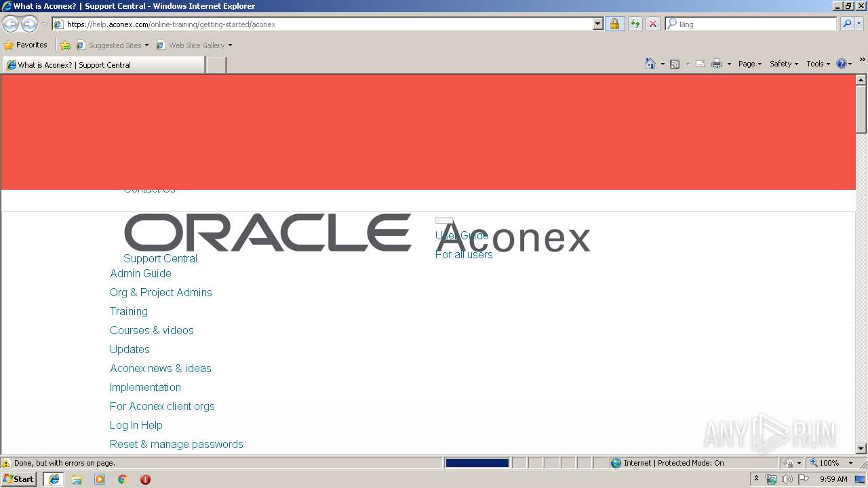Click the Read Mail envelope icon
This screenshot has height=488, width=868.
point(701,64)
